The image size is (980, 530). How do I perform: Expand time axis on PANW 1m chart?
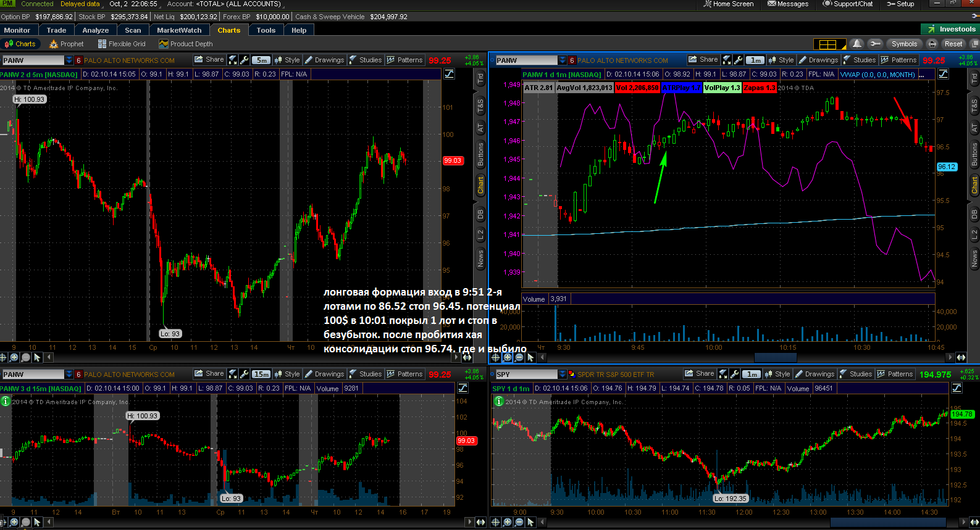click(961, 357)
